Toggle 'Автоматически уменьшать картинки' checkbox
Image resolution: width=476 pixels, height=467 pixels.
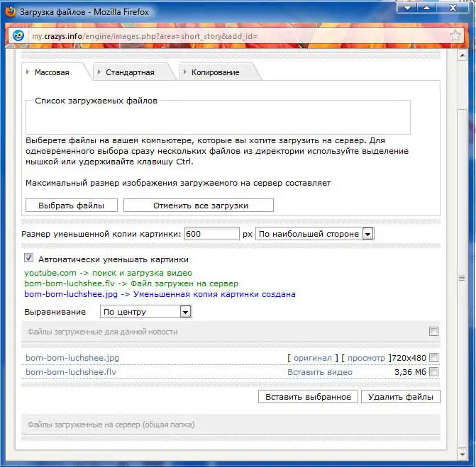(x=29, y=259)
